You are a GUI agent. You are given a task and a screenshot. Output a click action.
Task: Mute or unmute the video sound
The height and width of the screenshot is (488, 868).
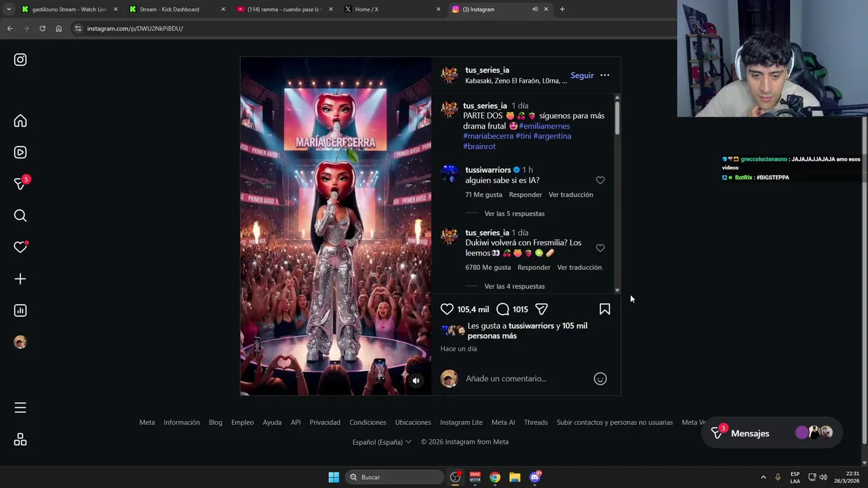tap(416, 380)
